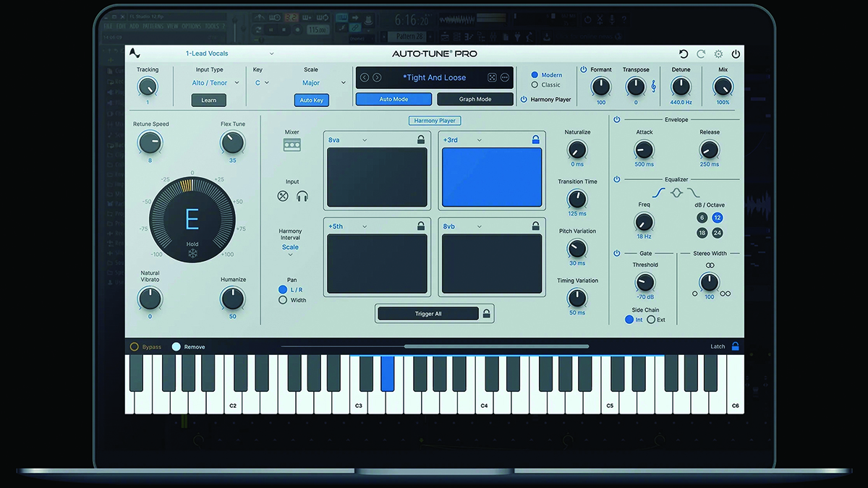Screen dimensions: 868x488
Task: Toggle the Equalizer section power
Action: [617, 179]
